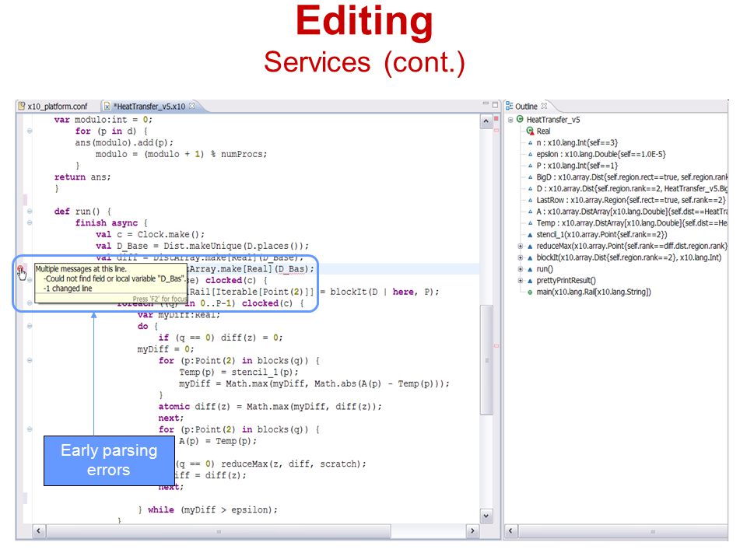The height and width of the screenshot is (560, 747).
Task: Place cursor on 'var modulo:int = 0;' line
Action: pos(103,120)
